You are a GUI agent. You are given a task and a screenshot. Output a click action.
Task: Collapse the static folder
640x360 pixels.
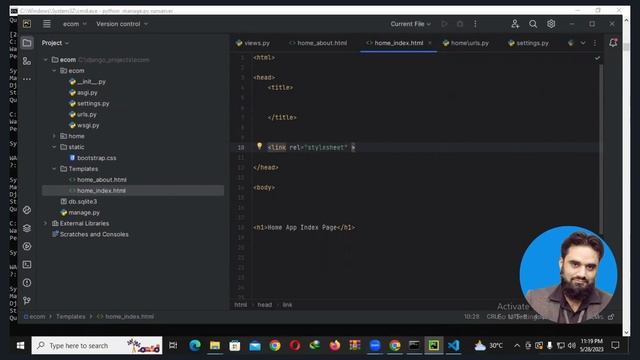click(54, 147)
